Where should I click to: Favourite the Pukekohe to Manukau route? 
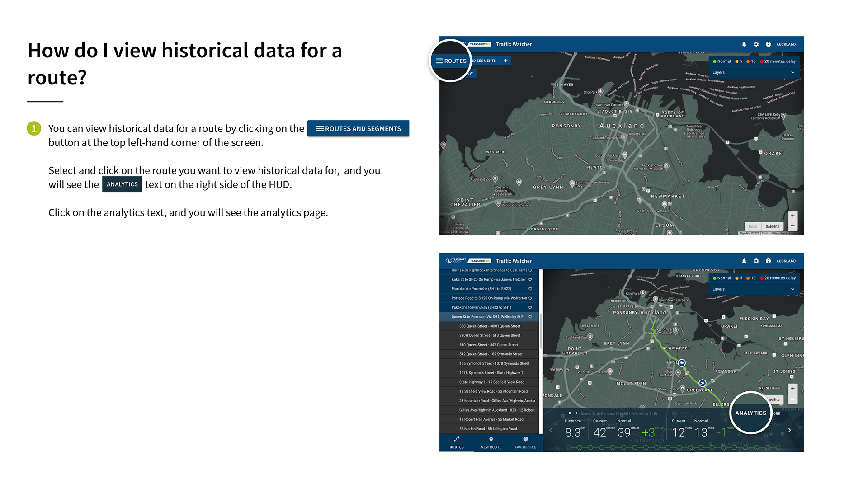pyautogui.click(x=530, y=308)
